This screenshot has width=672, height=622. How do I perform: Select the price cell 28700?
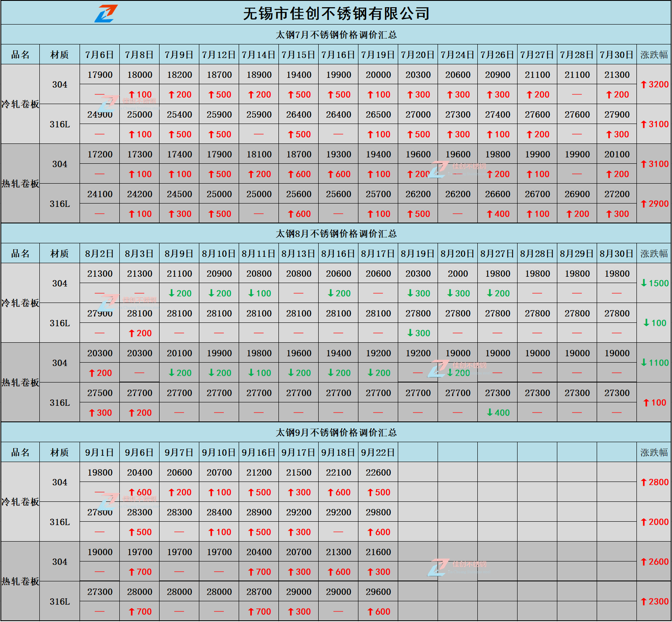259,592
